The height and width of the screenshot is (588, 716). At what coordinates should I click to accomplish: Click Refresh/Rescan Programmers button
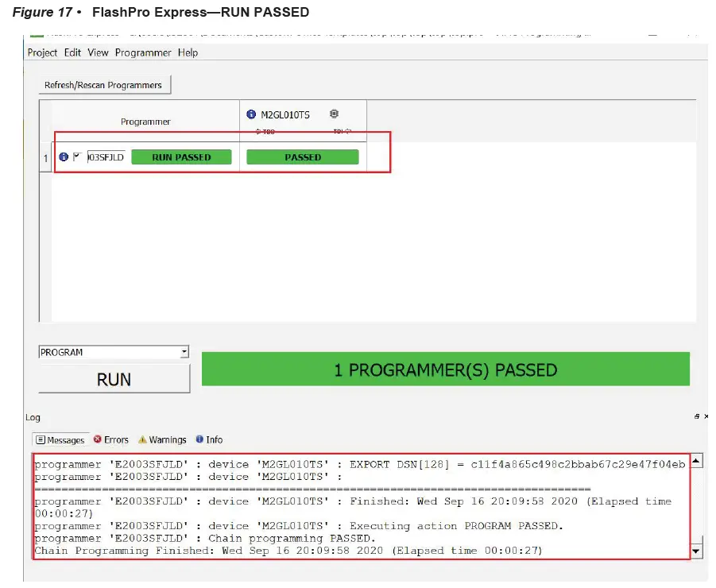pyautogui.click(x=105, y=85)
